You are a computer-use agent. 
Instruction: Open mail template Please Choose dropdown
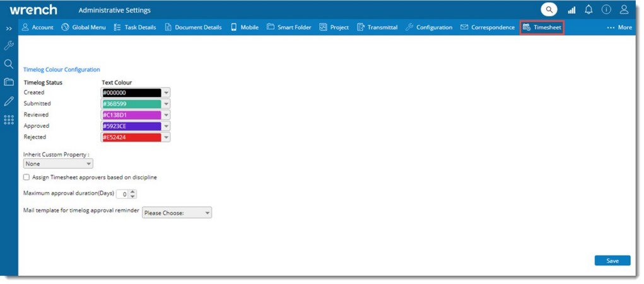point(177,213)
